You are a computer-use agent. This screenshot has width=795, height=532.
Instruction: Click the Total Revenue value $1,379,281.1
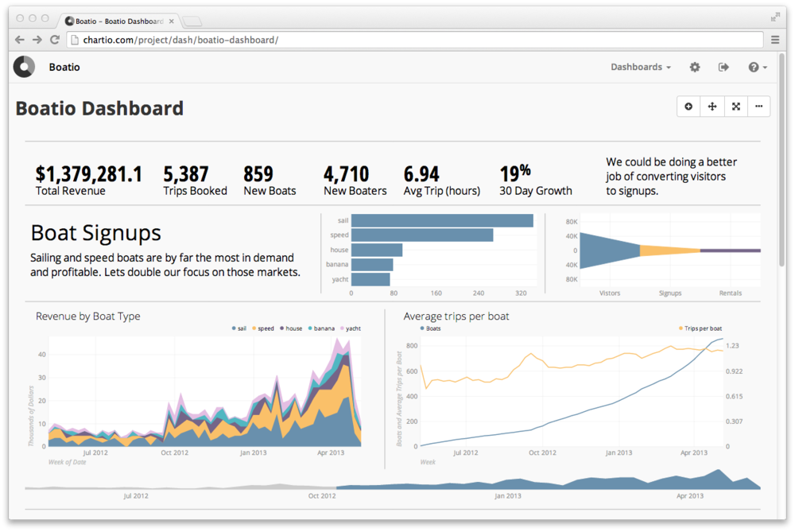click(x=89, y=174)
